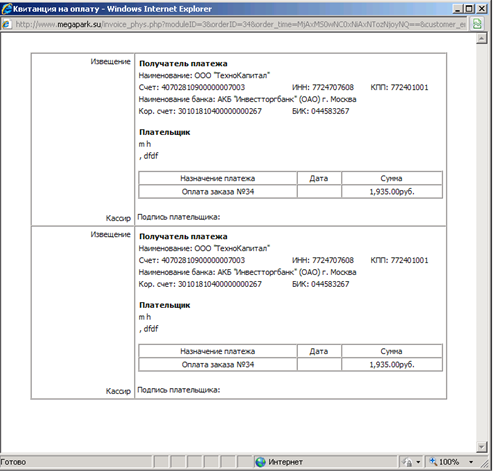
Task: Click the scrollbar up arrow
Action: [482, 39]
